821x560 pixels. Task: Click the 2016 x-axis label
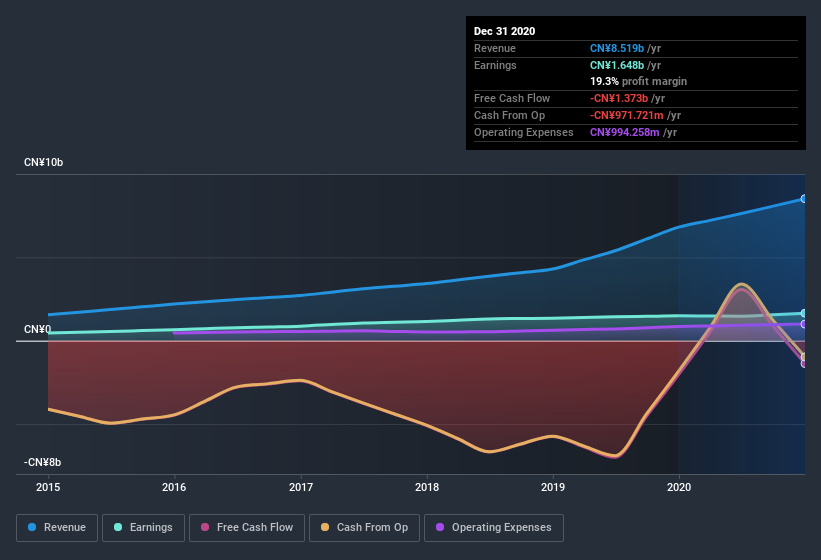pyautogui.click(x=174, y=487)
